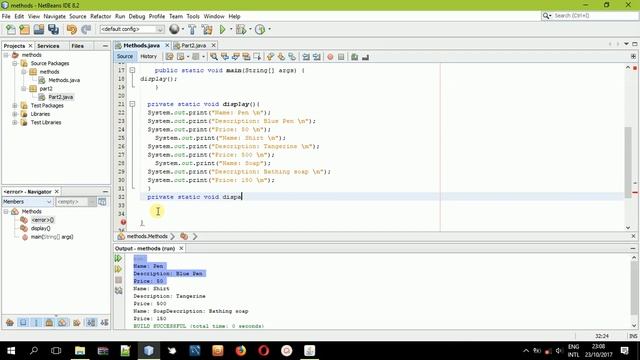Toggle Sort by Source in Navigator

coord(104,322)
